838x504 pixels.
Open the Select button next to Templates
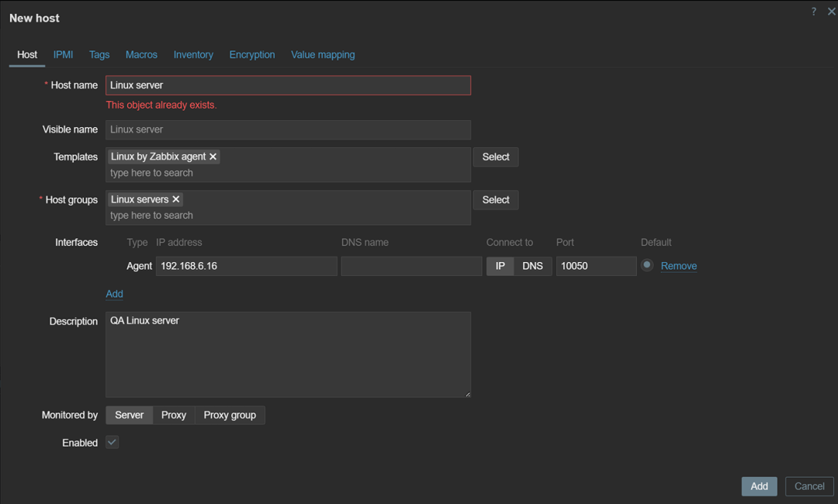click(495, 157)
